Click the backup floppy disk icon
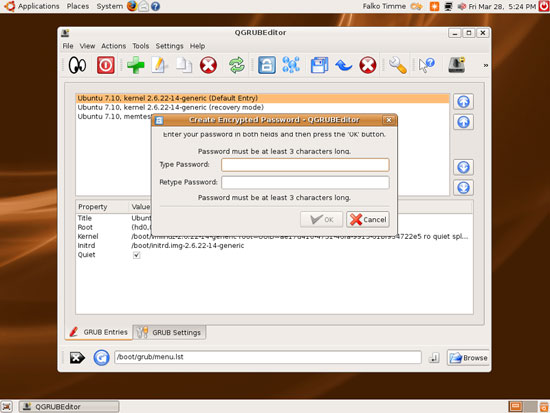 [x=319, y=65]
